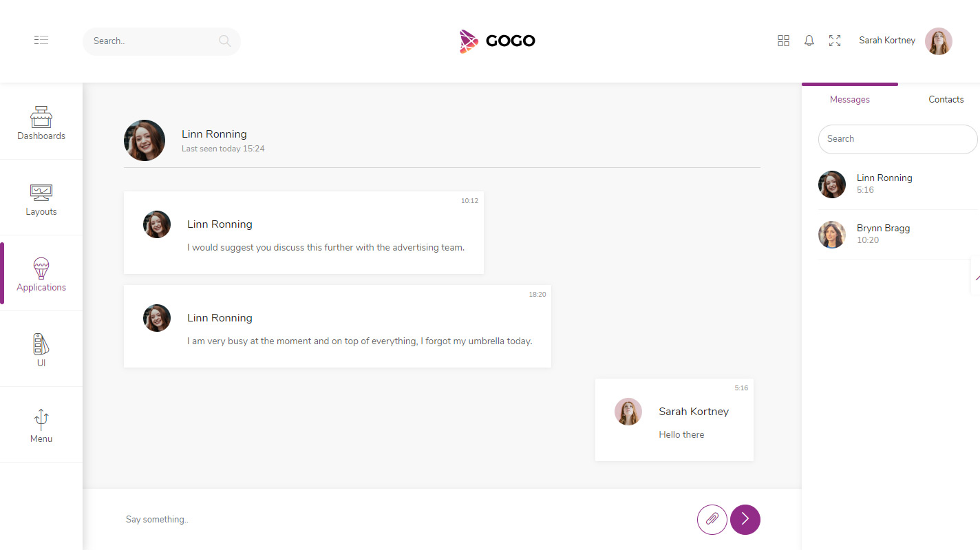The image size is (980, 550).
Task: Click the GOGO logo
Action: tap(497, 41)
